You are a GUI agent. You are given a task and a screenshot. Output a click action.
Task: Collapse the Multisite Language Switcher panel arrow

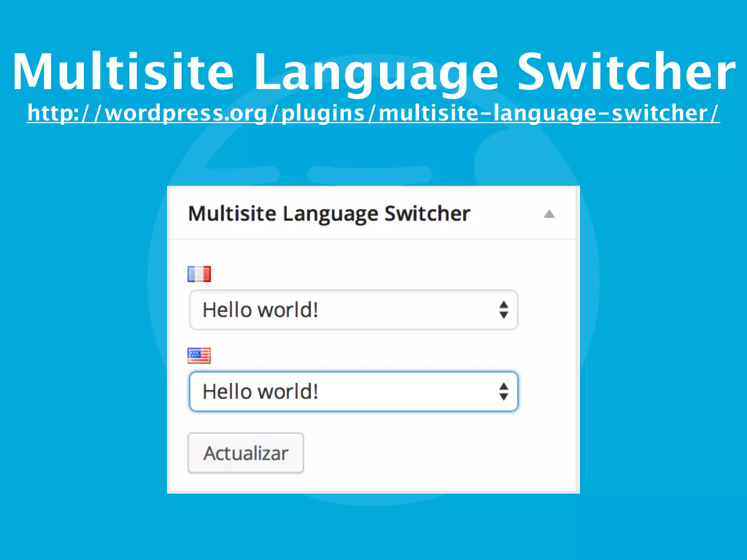549,214
